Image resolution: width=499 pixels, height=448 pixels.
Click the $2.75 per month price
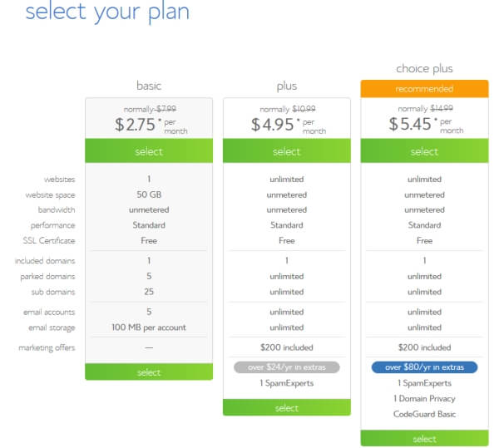coord(139,125)
